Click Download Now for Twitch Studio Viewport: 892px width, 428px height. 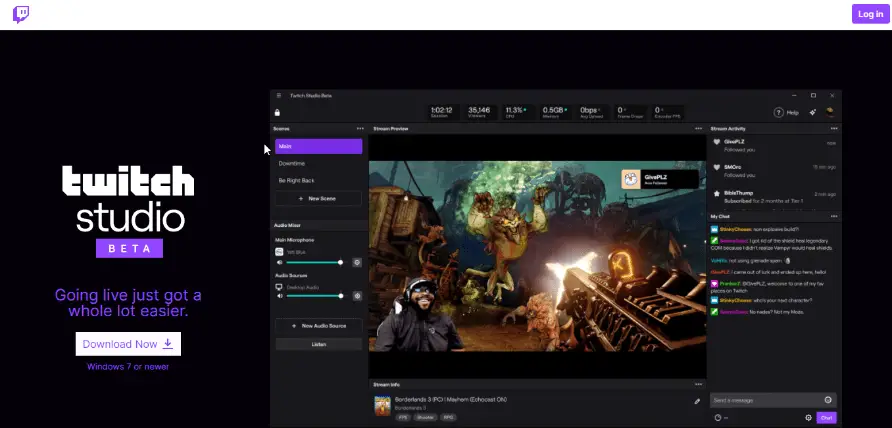click(x=128, y=344)
